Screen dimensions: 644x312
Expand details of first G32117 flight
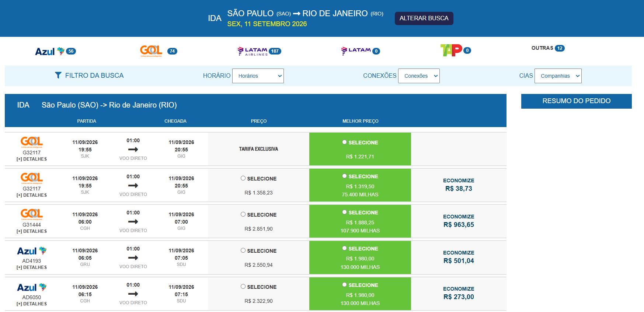32,159
